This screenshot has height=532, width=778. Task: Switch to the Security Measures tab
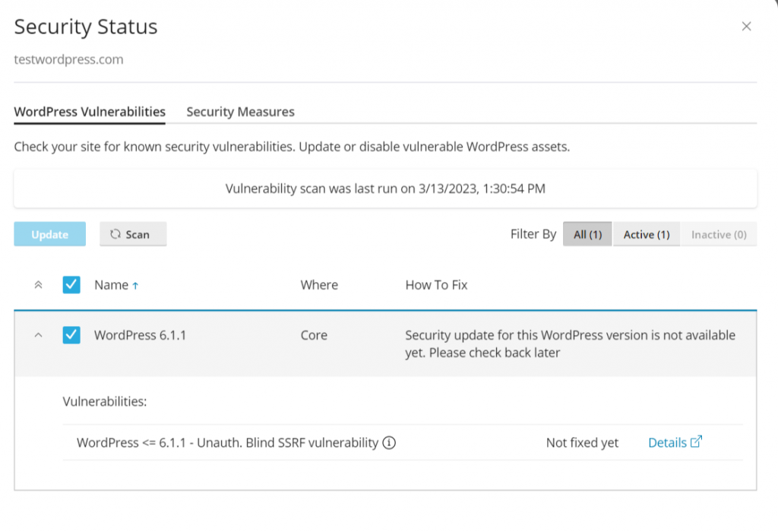240,112
